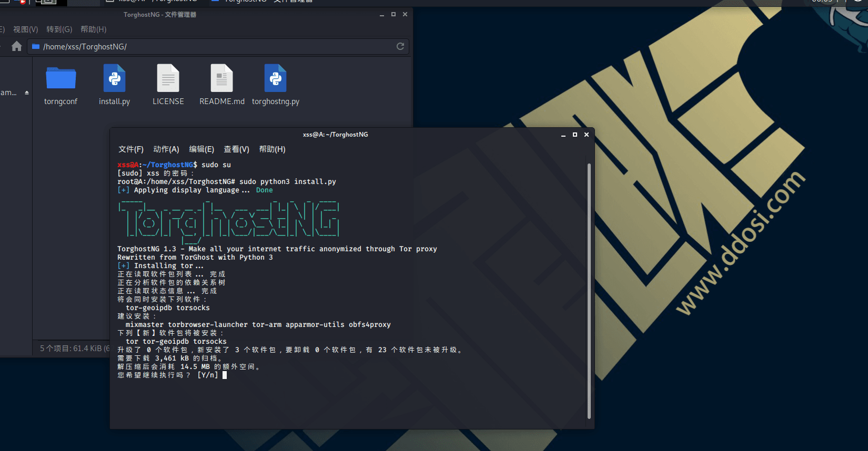Click the terminal vertical scrollbar
Screen dimensions: 868x451
589,291
